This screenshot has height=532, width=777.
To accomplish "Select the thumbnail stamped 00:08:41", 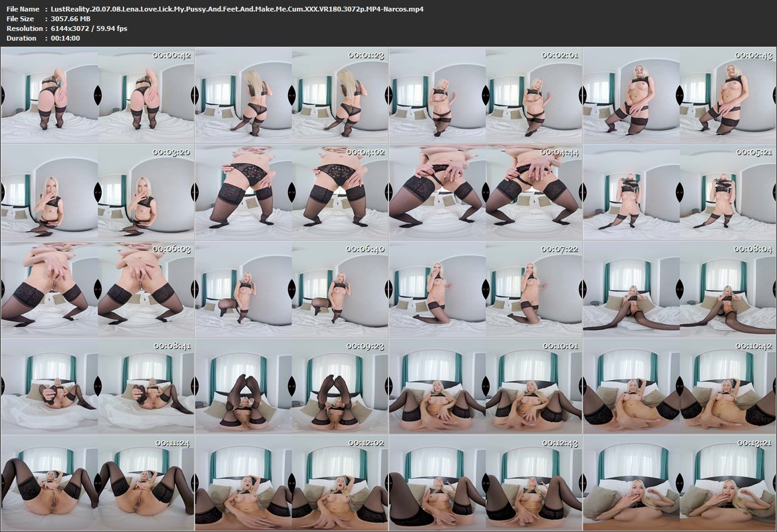I will pyautogui.click(x=98, y=386).
